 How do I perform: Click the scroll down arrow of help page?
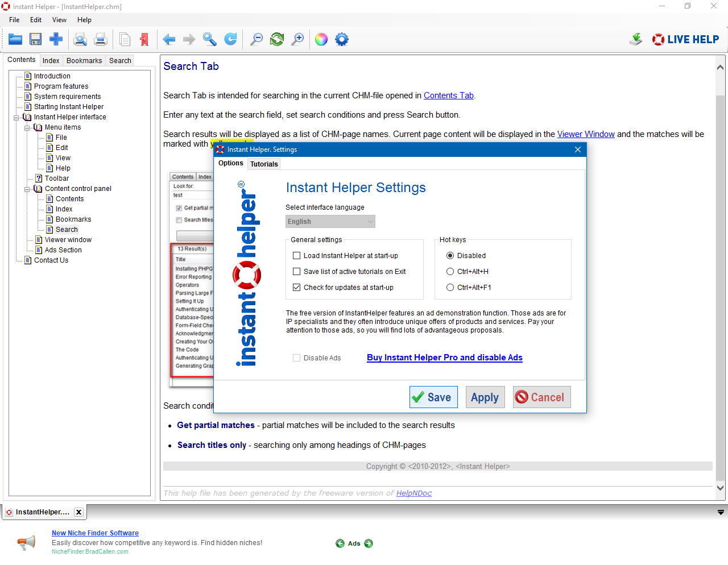coord(720,488)
